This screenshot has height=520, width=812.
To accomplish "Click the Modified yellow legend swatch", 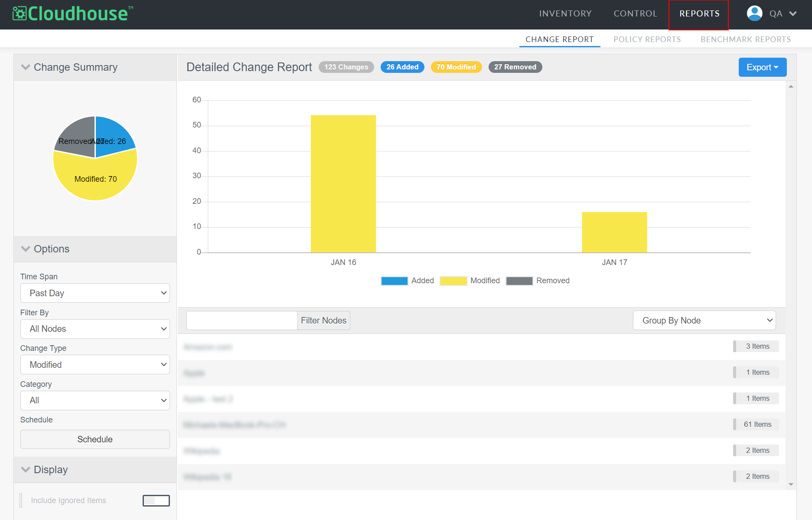I will coord(453,281).
